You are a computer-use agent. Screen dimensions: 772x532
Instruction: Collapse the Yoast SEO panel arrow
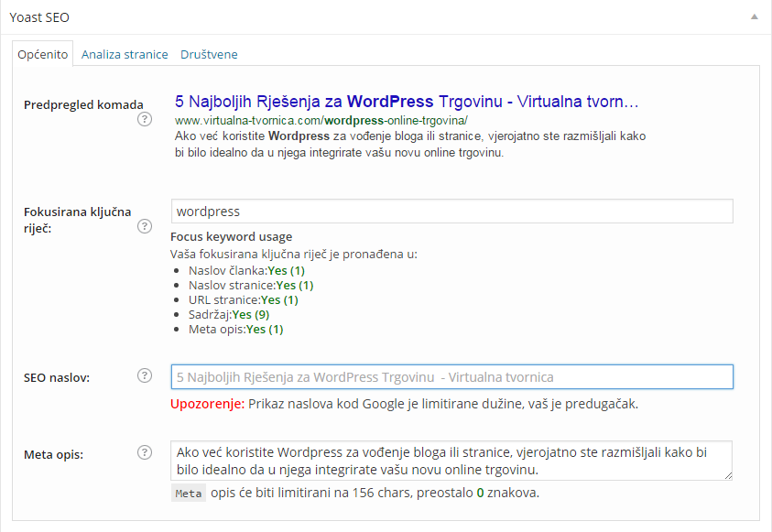click(x=754, y=16)
